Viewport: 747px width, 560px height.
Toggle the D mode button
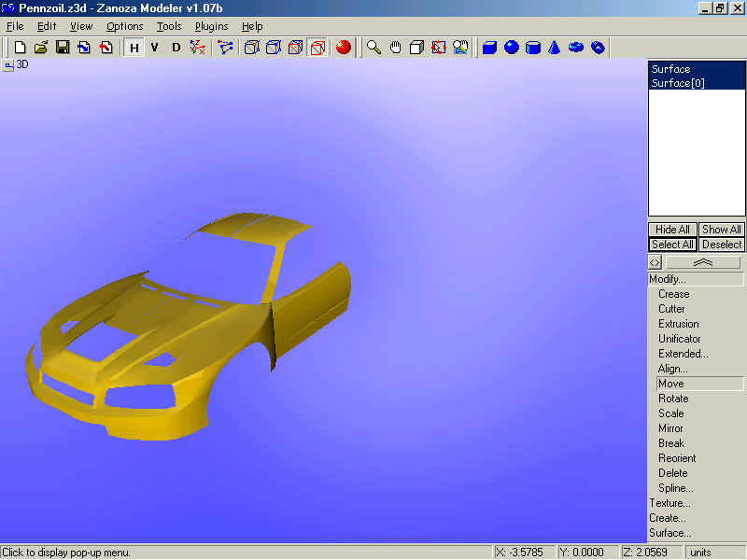pyautogui.click(x=176, y=48)
